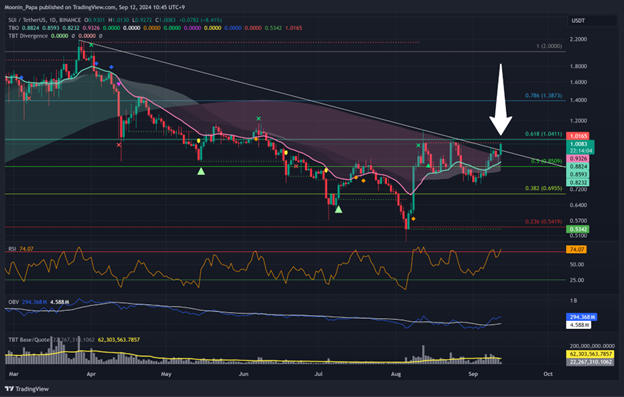Click the gray 22,267,310.1062 volume label
This screenshot has height=397, width=624.
[591, 362]
